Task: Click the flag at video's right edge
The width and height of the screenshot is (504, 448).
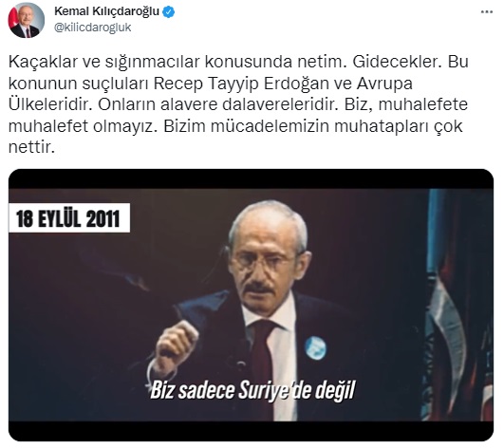Action: [459, 306]
